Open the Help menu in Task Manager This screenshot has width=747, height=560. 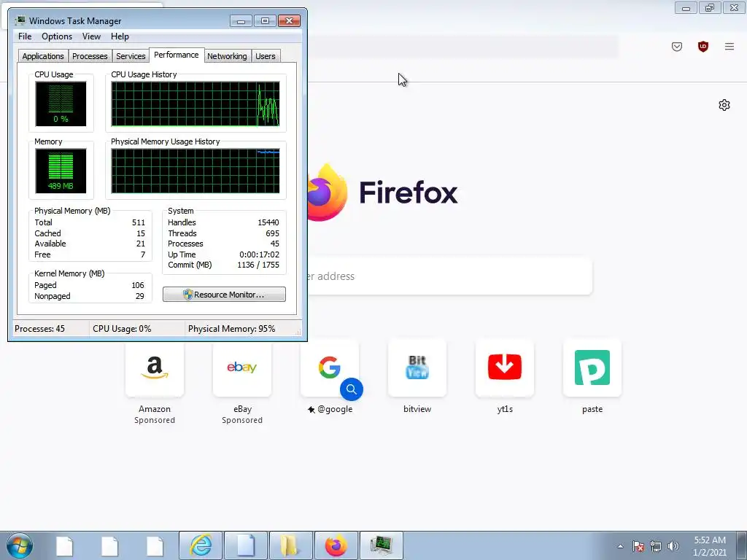click(x=120, y=36)
